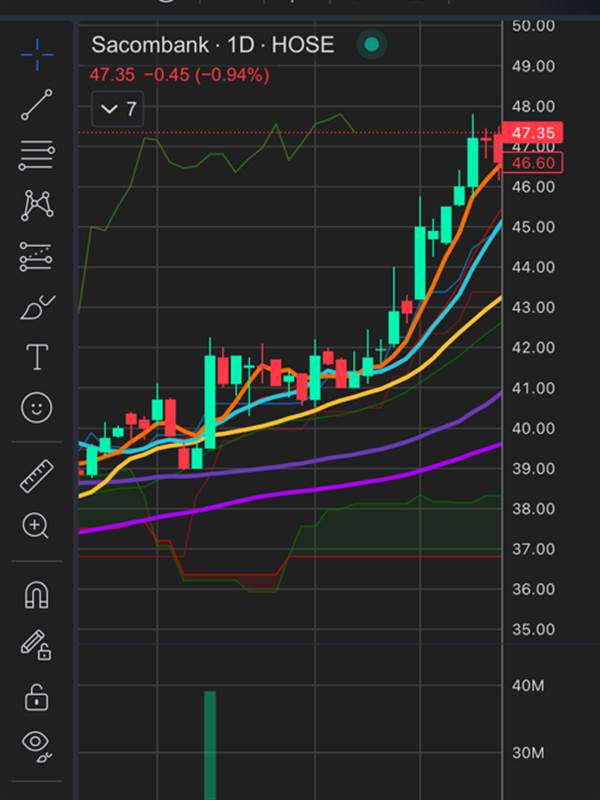Select the trend line drawing tool
This screenshot has width=600, height=800.
[x=37, y=105]
